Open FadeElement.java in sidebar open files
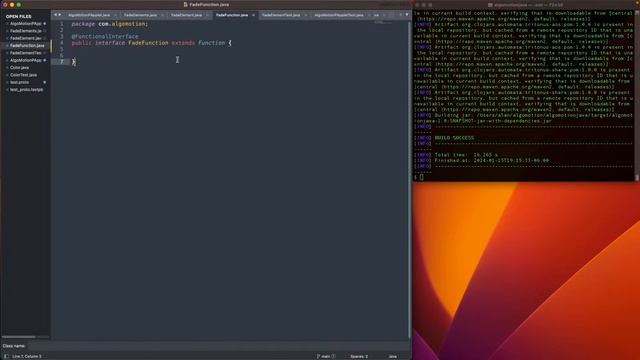The height and width of the screenshot is (360, 640). click(25, 38)
